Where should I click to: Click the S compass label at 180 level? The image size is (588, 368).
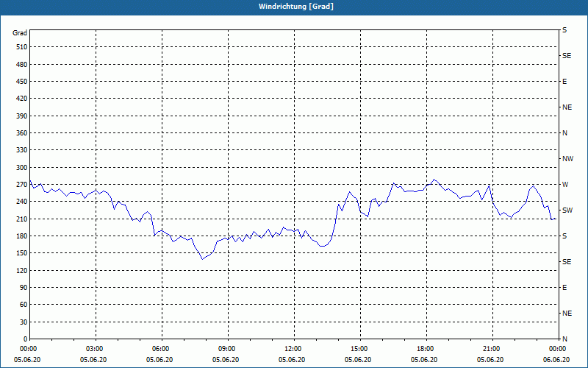(x=564, y=236)
